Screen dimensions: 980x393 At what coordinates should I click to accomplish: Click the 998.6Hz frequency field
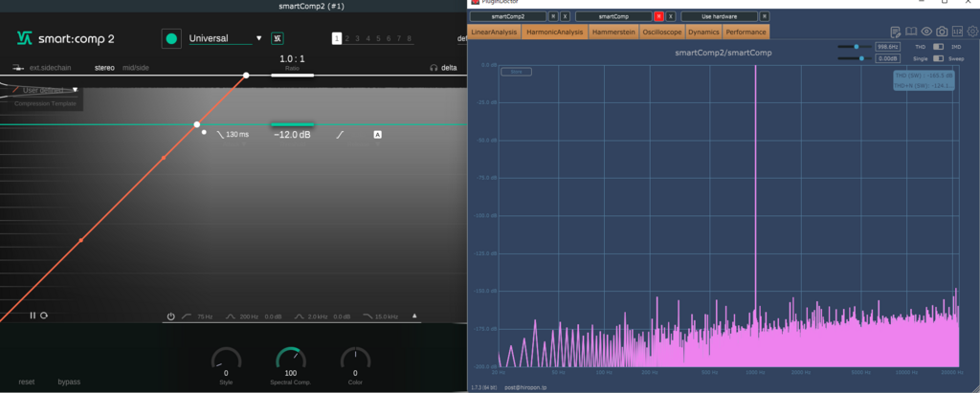click(887, 47)
